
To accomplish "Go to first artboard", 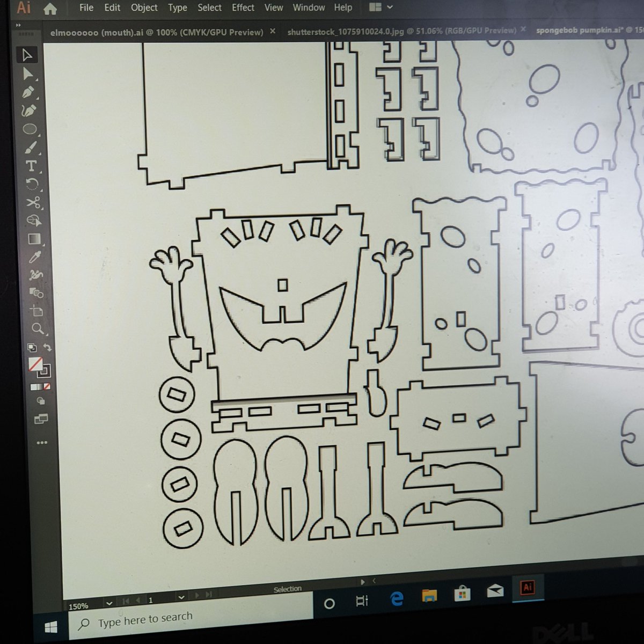I will point(126,601).
